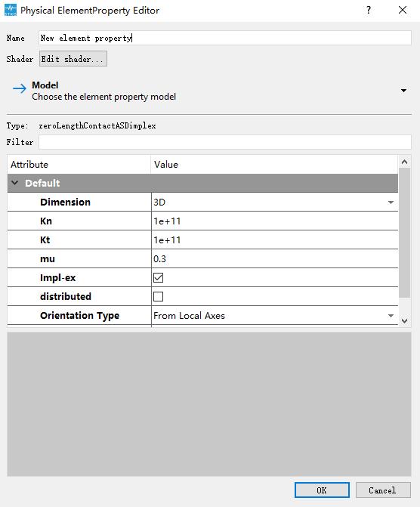Image resolution: width=420 pixels, height=507 pixels.
Task: Click the Attribute column header
Action: (79, 165)
